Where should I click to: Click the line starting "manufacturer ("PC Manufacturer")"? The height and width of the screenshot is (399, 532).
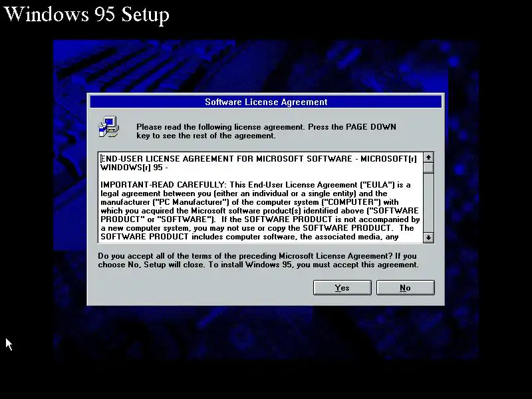pyautogui.click(x=250, y=202)
